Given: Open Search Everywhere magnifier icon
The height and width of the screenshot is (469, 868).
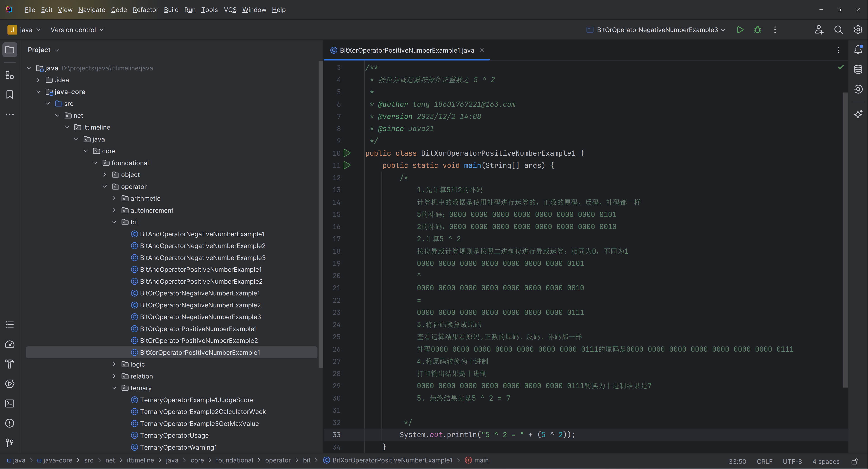Looking at the screenshot, I should click(x=838, y=30).
